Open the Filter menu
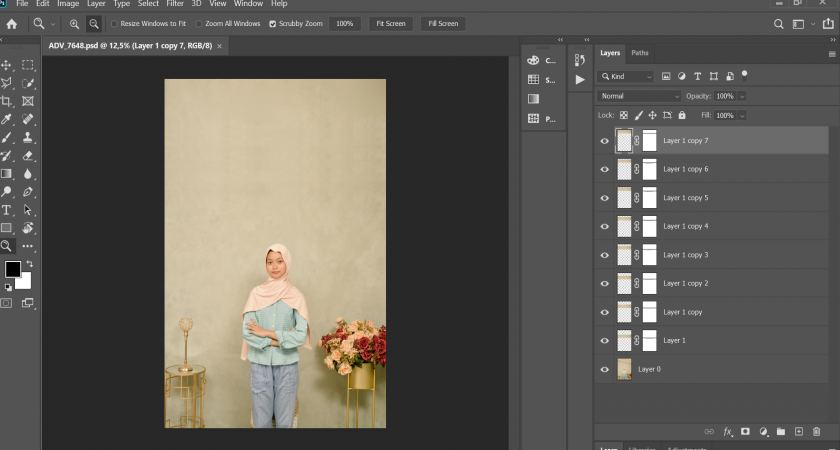This screenshot has width=840, height=450. (175, 4)
